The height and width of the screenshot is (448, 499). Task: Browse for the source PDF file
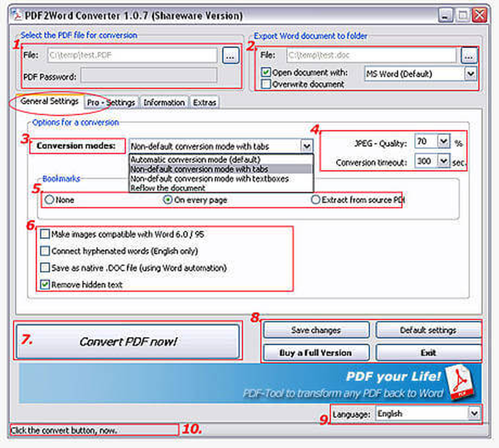click(x=231, y=55)
